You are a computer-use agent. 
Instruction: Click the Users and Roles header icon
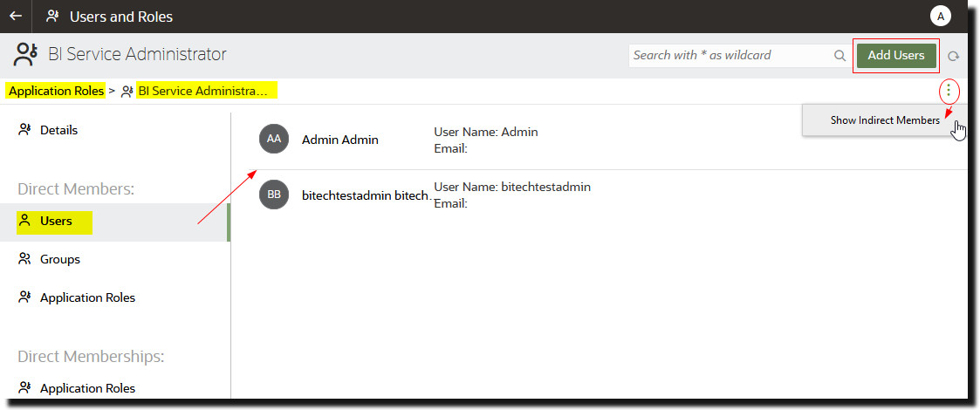coord(54,17)
